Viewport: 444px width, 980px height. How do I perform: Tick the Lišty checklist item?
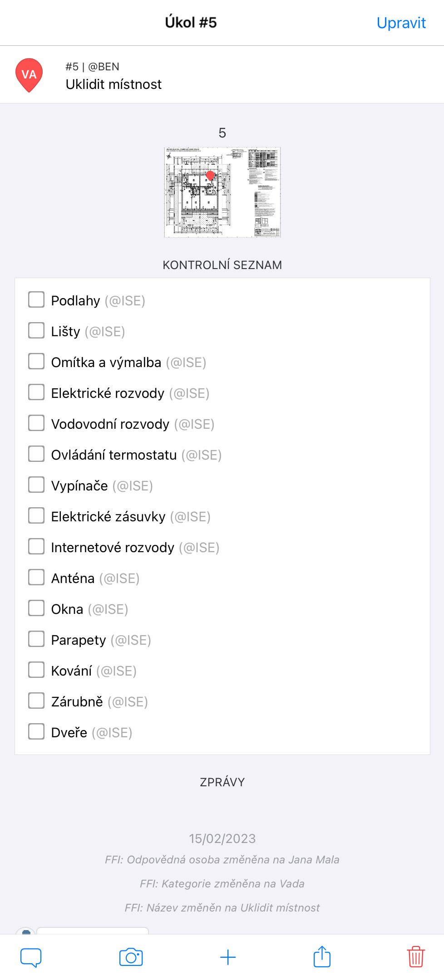point(36,330)
